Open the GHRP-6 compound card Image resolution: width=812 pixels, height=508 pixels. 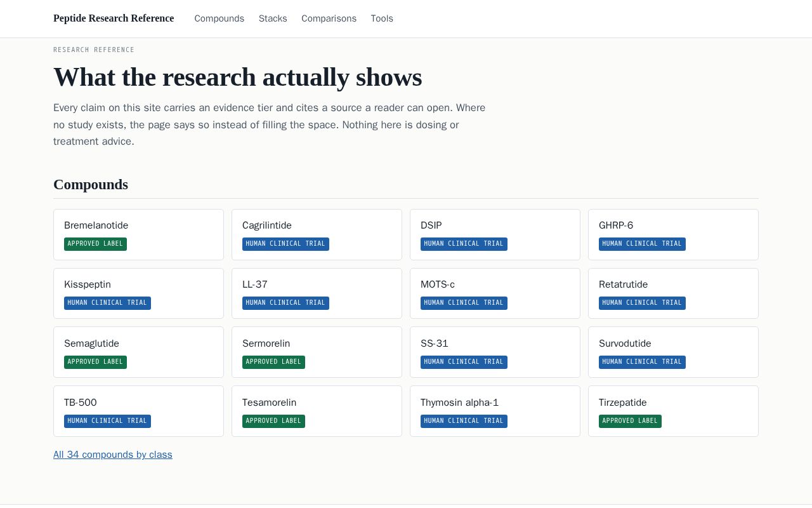[673, 234]
